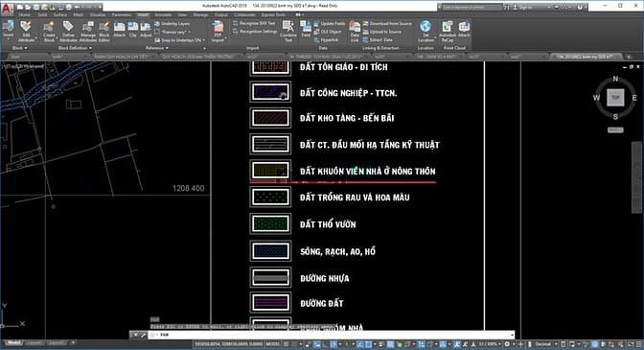Click Download from Source
The width and height of the screenshot is (644, 350).
(387, 23)
